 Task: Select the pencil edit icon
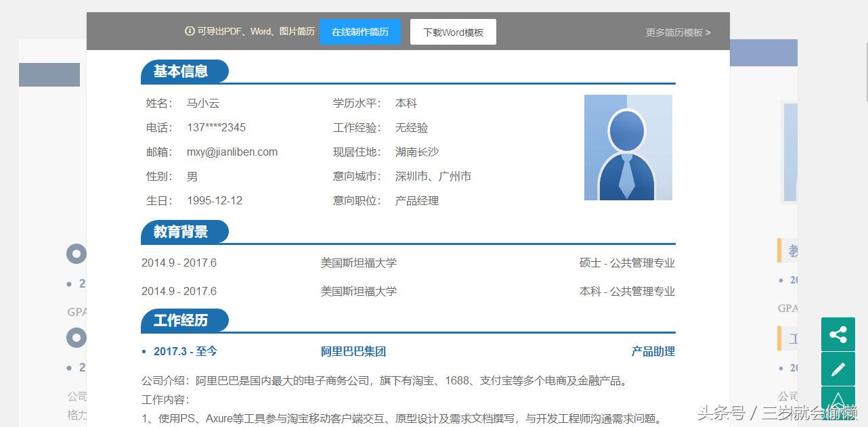coord(838,369)
